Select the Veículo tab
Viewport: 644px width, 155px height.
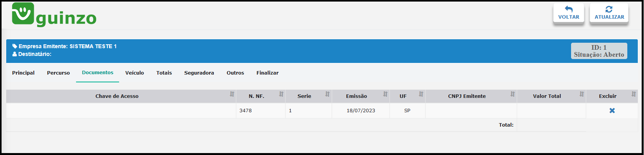click(135, 73)
